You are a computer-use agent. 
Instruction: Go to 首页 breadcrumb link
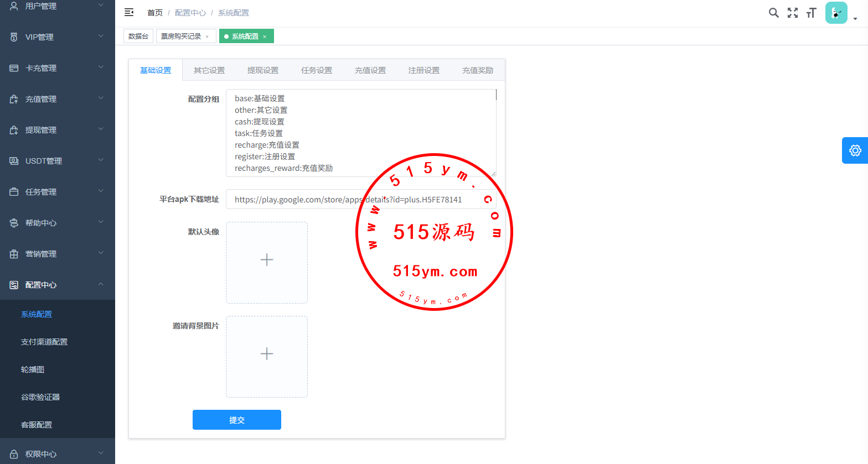155,13
